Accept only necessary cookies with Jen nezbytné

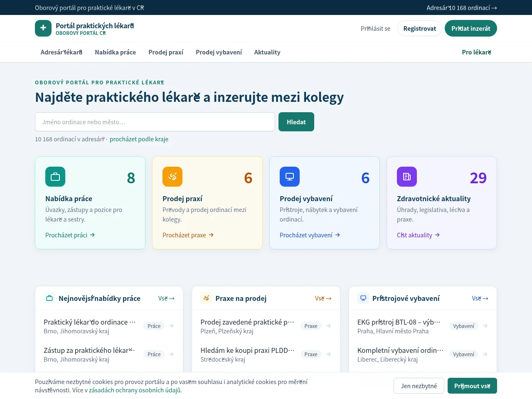(419, 386)
